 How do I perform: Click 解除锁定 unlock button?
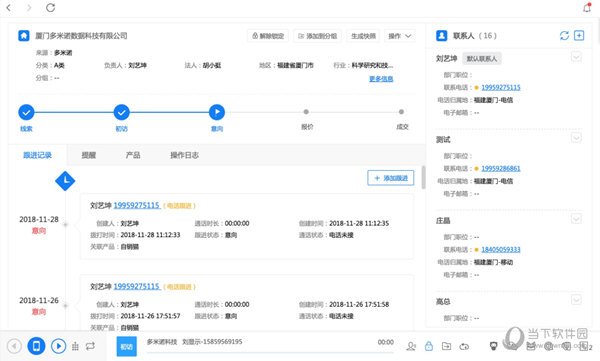pos(268,36)
